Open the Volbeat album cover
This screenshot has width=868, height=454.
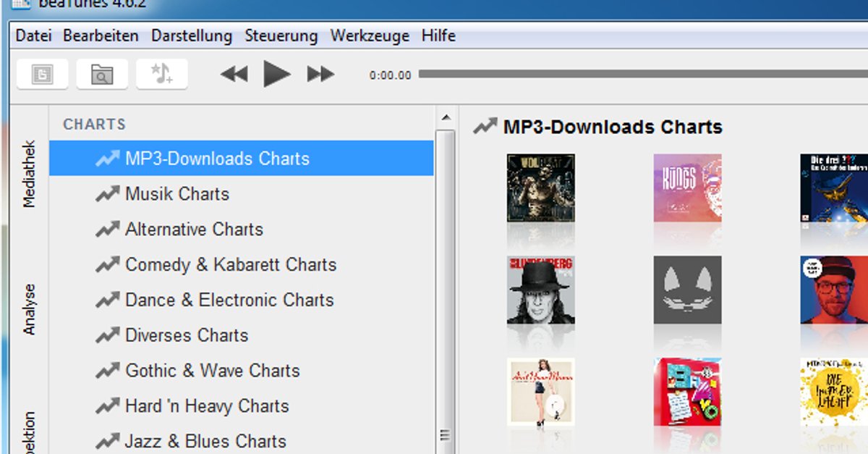(x=540, y=188)
